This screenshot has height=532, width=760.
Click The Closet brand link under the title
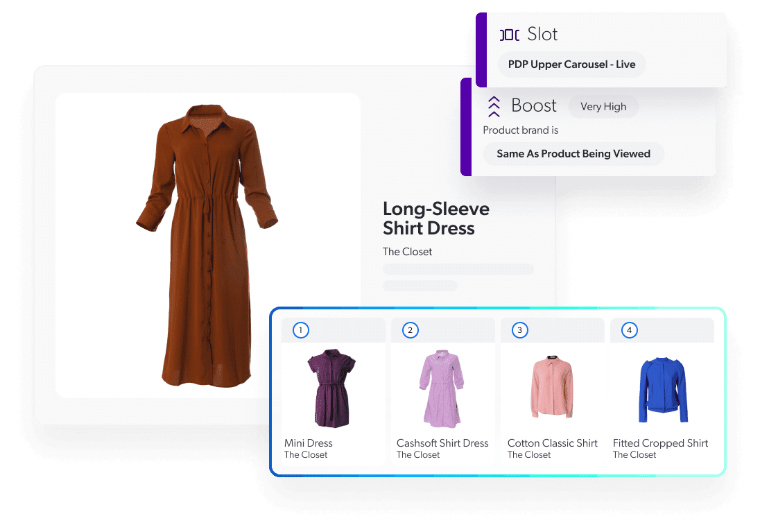coord(407,252)
